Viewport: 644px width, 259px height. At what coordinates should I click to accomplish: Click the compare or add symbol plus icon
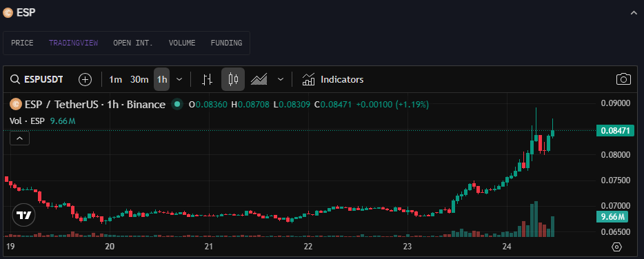85,79
